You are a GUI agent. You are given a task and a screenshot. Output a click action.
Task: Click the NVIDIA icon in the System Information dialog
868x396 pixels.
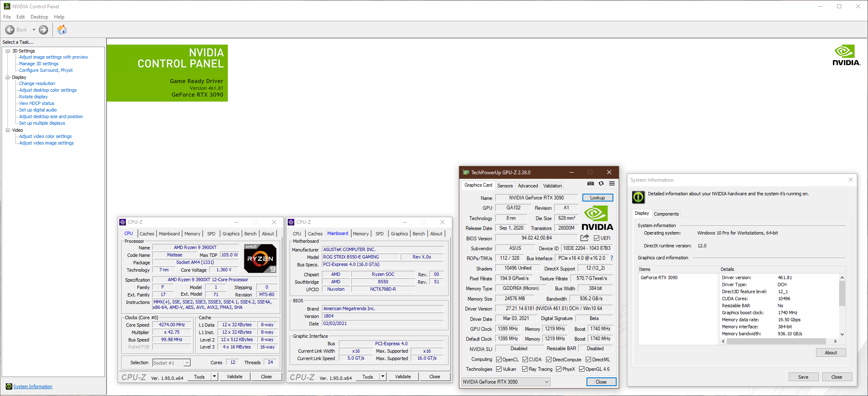[x=639, y=197]
